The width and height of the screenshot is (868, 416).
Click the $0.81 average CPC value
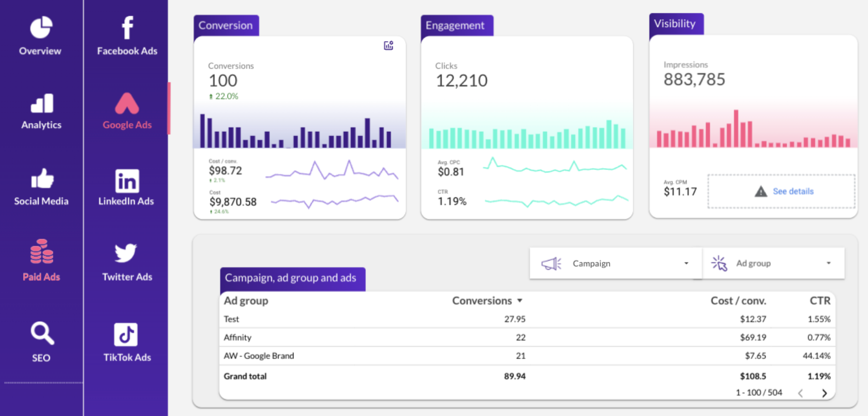pos(451,172)
